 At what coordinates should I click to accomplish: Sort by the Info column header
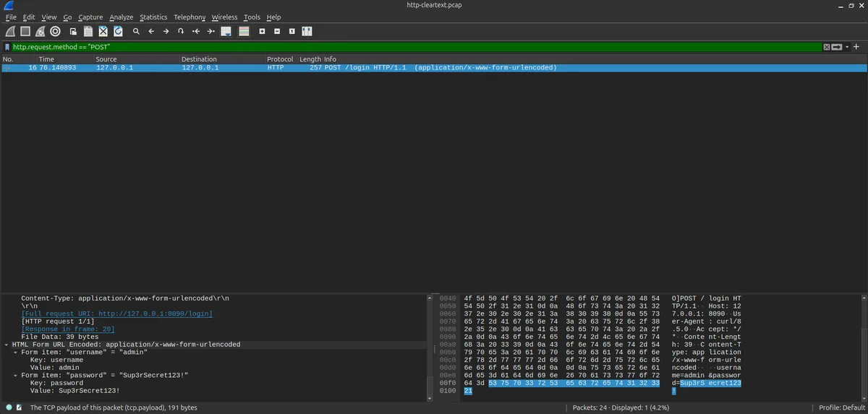click(594, 59)
